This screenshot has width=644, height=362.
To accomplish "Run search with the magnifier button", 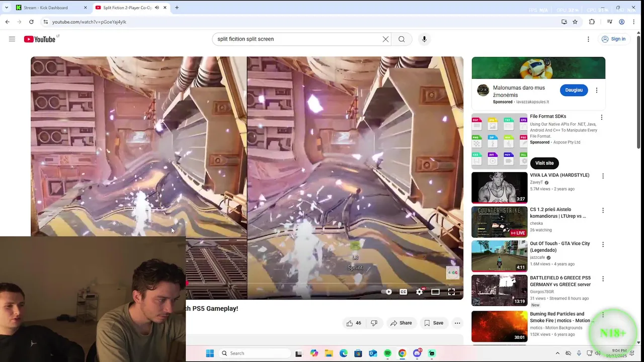I will coord(401,39).
